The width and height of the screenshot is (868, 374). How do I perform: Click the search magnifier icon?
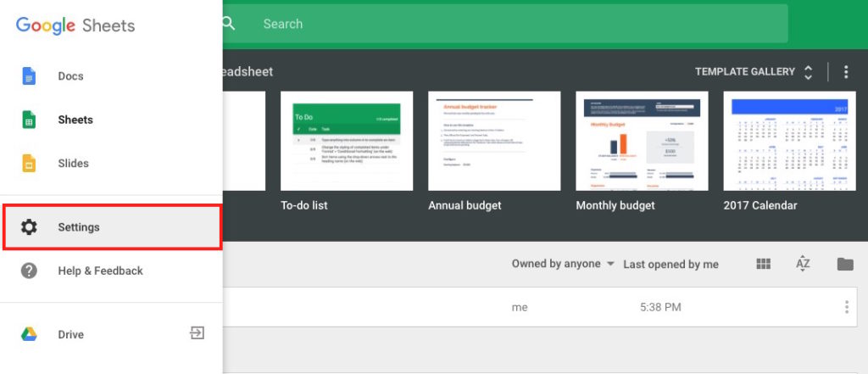click(228, 24)
